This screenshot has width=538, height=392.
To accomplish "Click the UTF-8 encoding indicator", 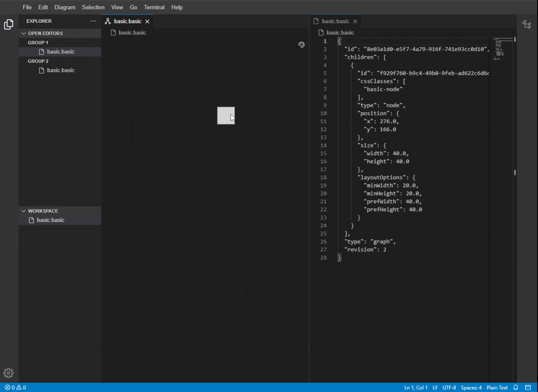I will coord(449,387).
